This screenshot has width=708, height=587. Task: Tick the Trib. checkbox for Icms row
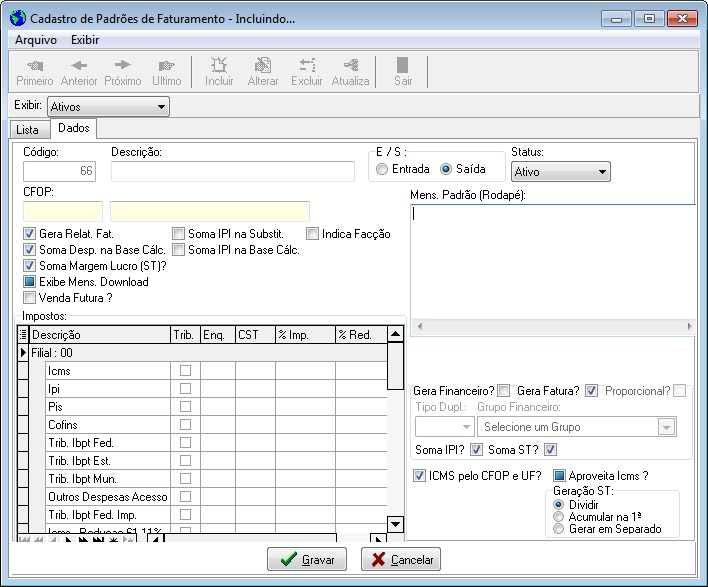(x=185, y=371)
